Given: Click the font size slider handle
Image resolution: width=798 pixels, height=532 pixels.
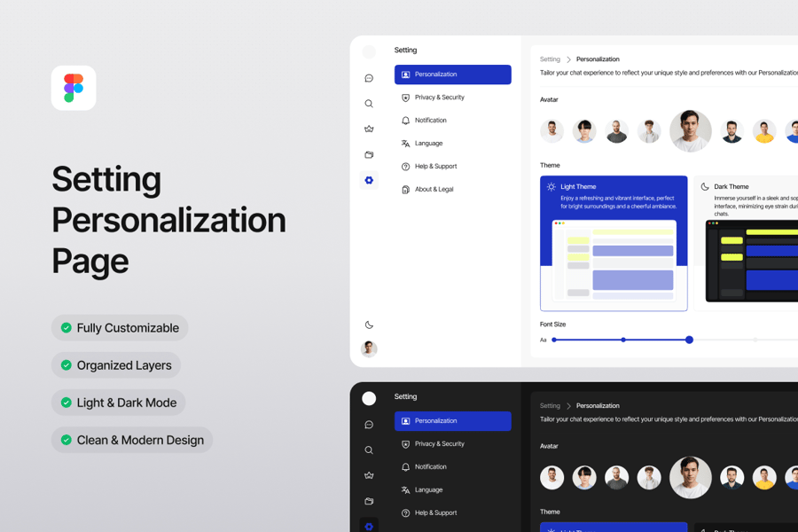Looking at the screenshot, I should [x=689, y=340].
